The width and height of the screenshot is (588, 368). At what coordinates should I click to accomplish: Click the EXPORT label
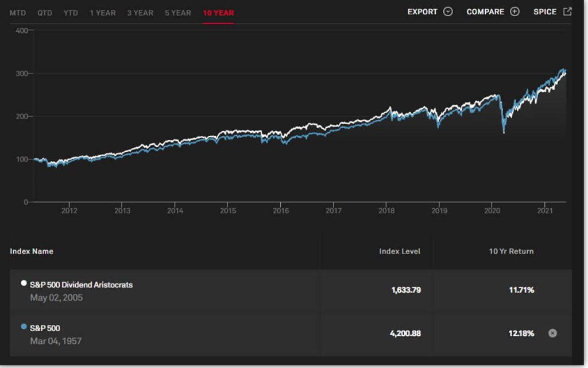tap(423, 11)
